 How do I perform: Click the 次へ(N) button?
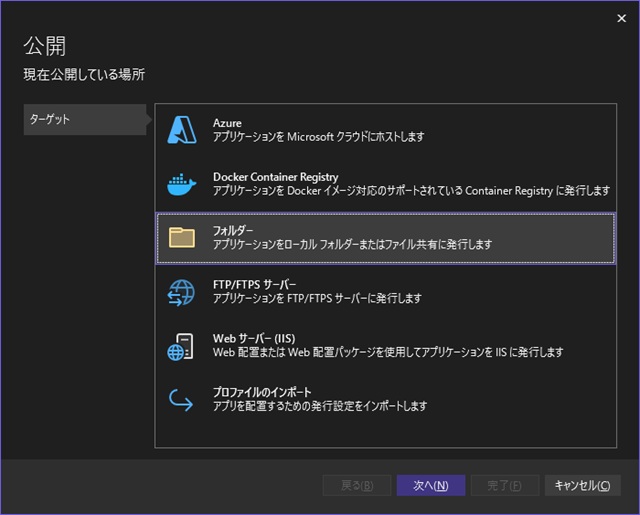tap(431, 485)
